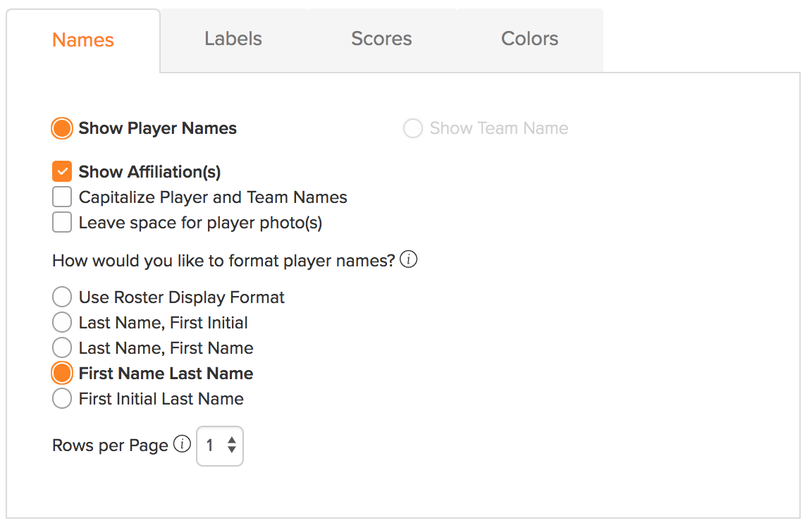Open the Scores tab
The height and width of the screenshot is (530, 812).
pyautogui.click(x=381, y=39)
